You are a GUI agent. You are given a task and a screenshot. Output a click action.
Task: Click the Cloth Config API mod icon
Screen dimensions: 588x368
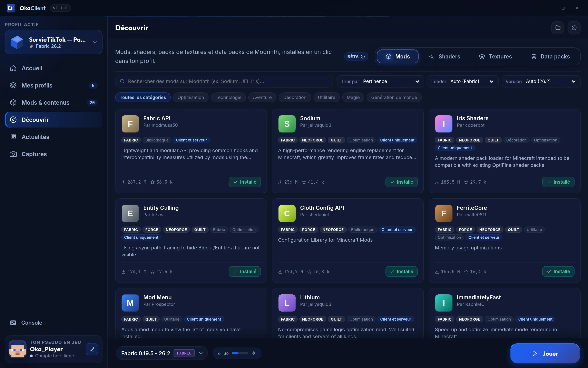(x=287, y=213)
